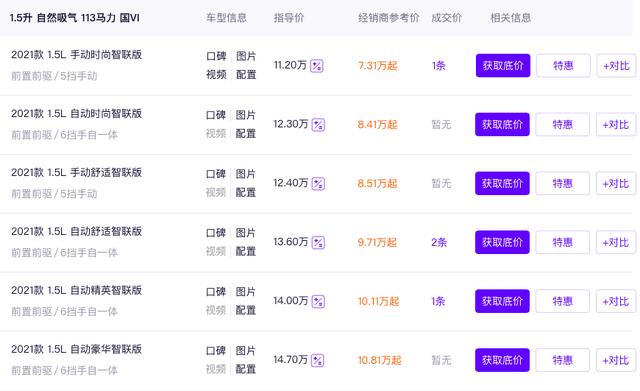
Task: Open 视频 link for 手动时尚智联版
Action: point(216,75)
